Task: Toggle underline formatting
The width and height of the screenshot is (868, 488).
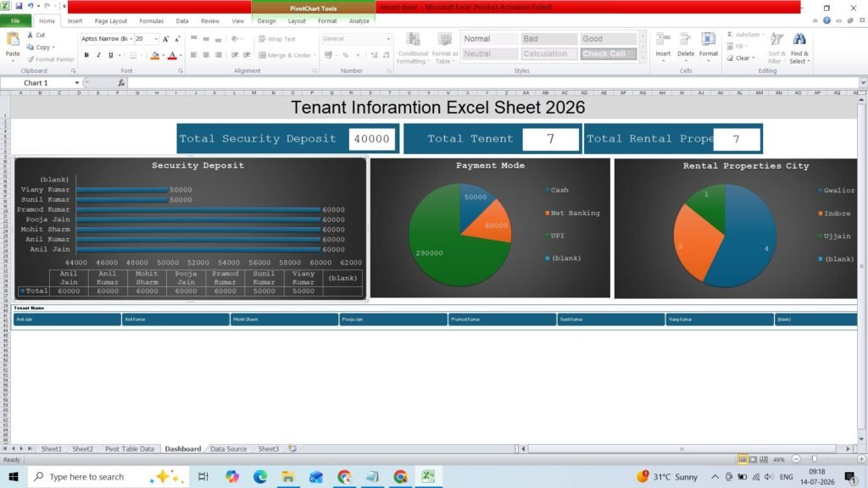Action: tap(111, 55)
